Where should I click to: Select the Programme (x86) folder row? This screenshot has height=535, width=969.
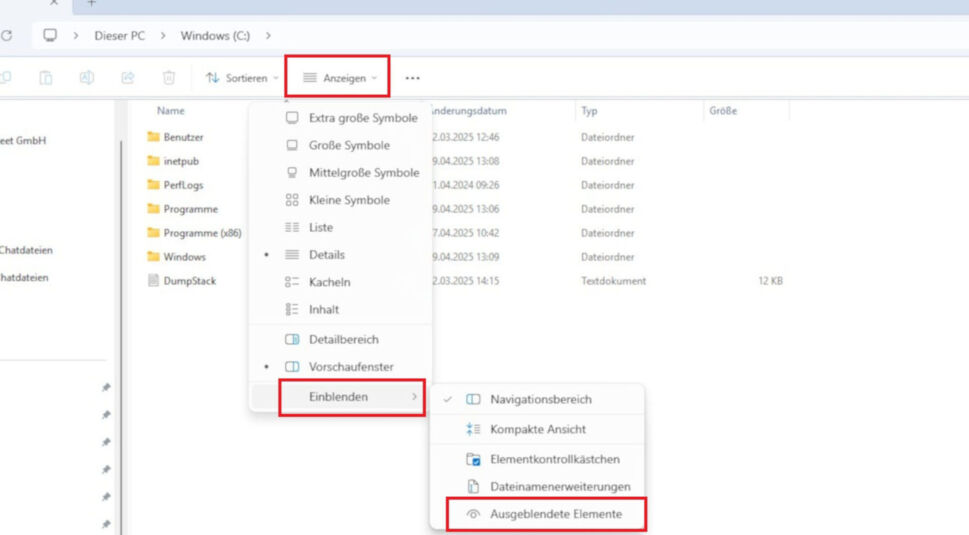point(204,233)
